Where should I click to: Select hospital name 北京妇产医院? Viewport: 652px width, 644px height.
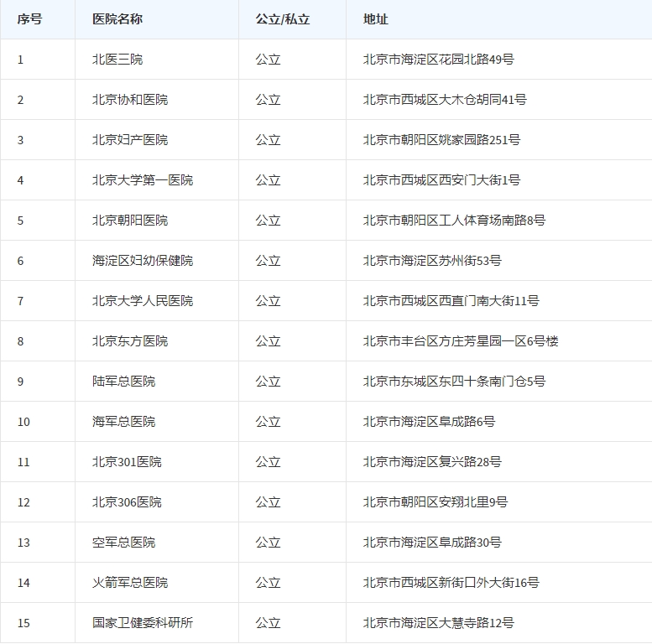pyautogui.click(x=130, y=140)
